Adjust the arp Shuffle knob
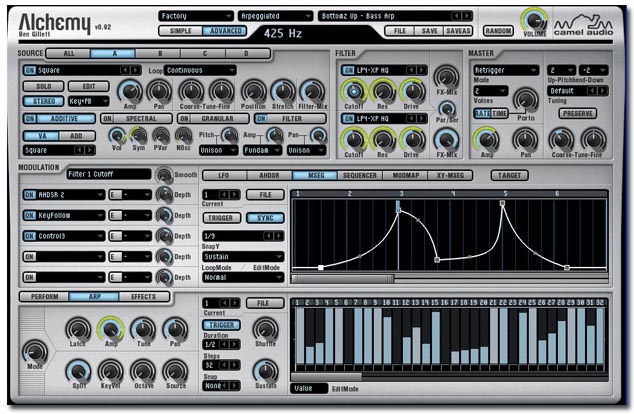 click(x=265, y=329)
